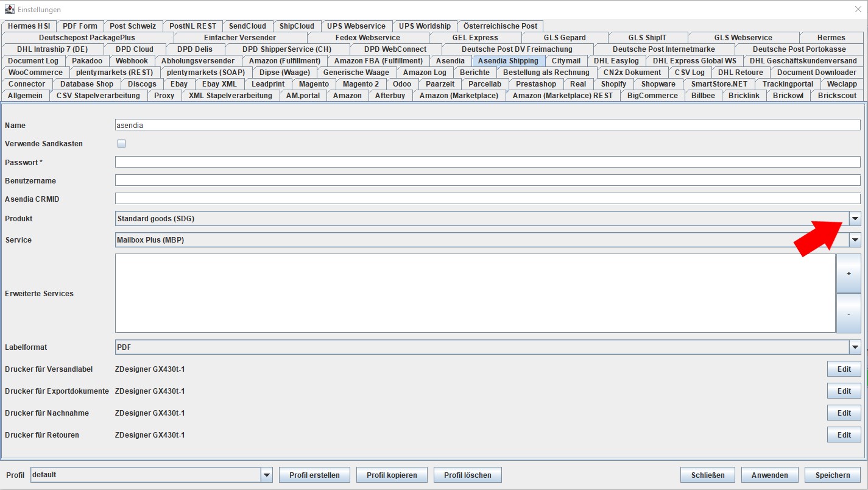Open the Billbee tab

coord(703,96)
